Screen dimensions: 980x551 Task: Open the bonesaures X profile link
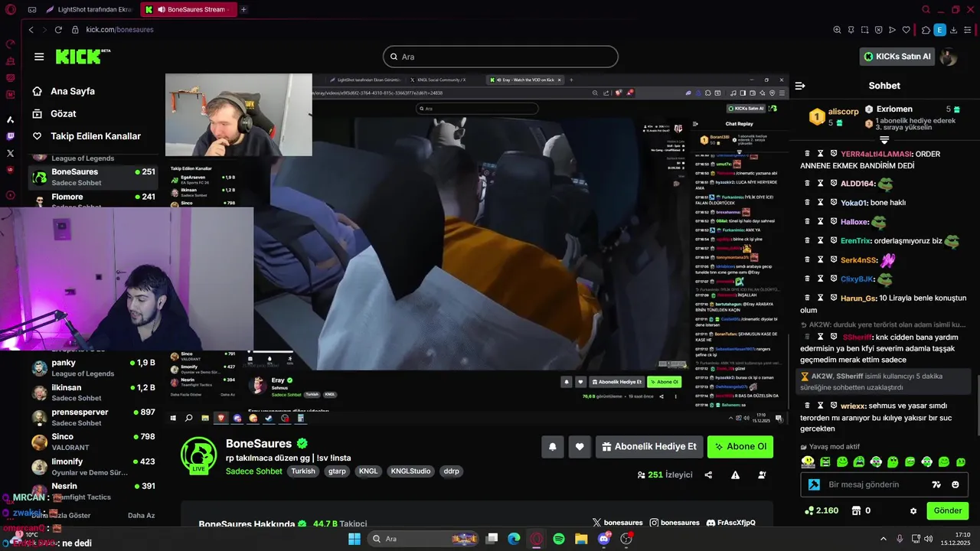(618, 523)
